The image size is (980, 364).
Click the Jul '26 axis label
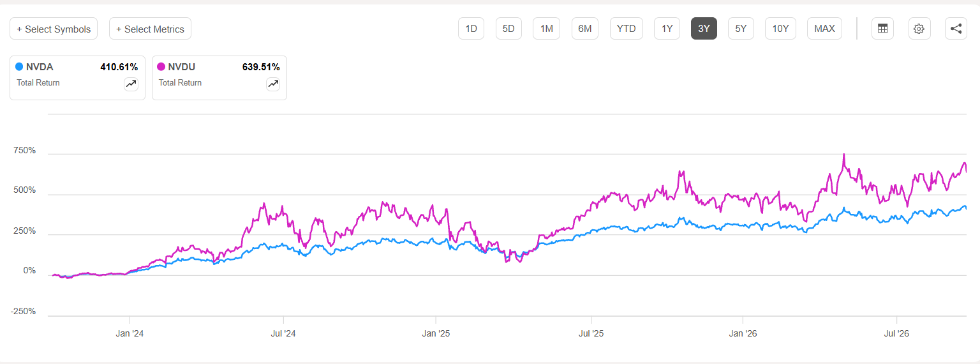click(x=897, y=333)
